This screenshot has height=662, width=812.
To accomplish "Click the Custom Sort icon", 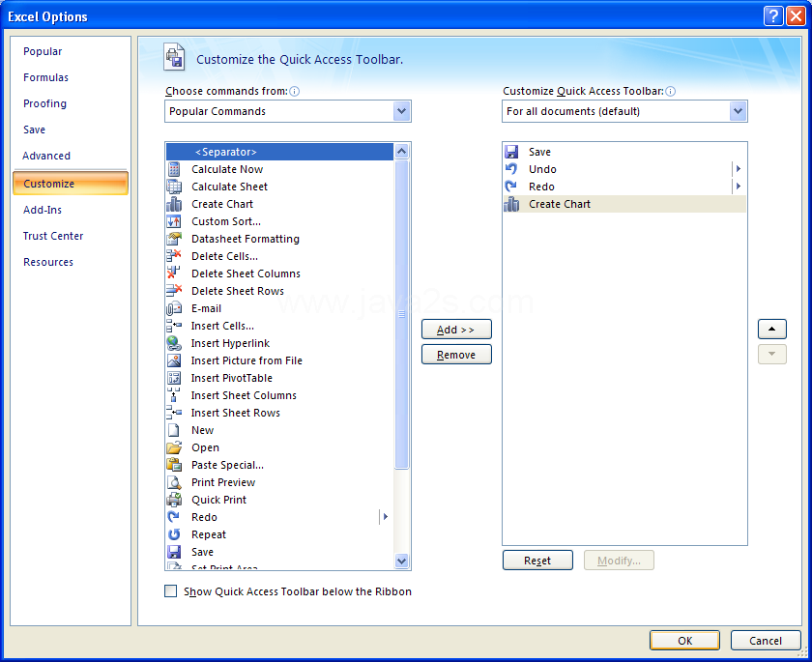I will [x=174, y=221].
